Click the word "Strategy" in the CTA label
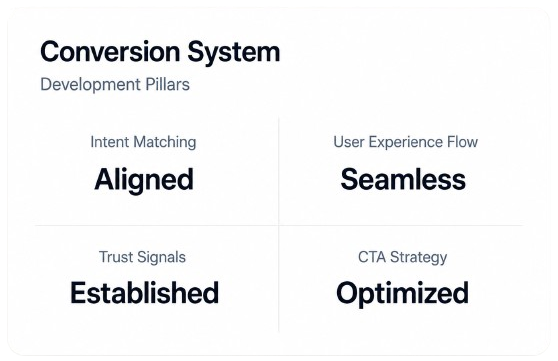This screenshot has width=558, height=361. tap(418, 258)
